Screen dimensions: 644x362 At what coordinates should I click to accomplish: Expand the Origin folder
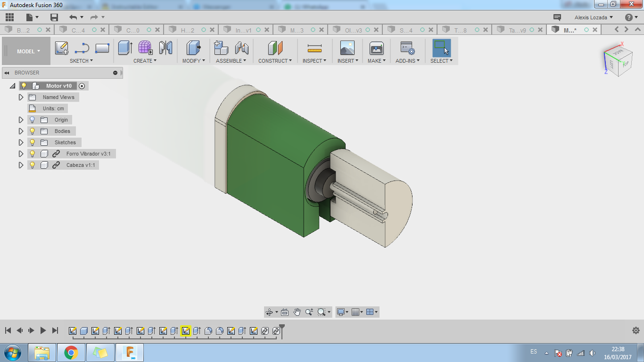pos(21,120)
